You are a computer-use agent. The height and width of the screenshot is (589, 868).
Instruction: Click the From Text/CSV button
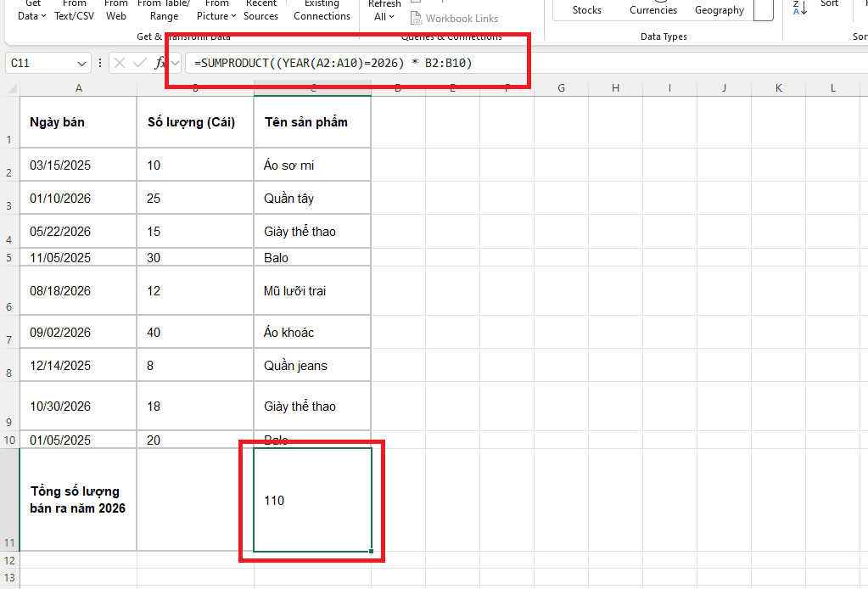tap(74, 10)
